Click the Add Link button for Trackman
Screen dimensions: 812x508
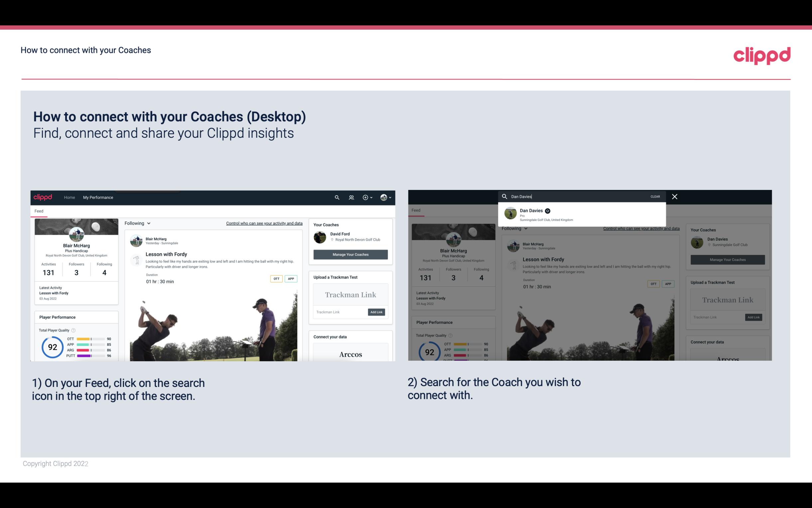[x=377, y=312]
